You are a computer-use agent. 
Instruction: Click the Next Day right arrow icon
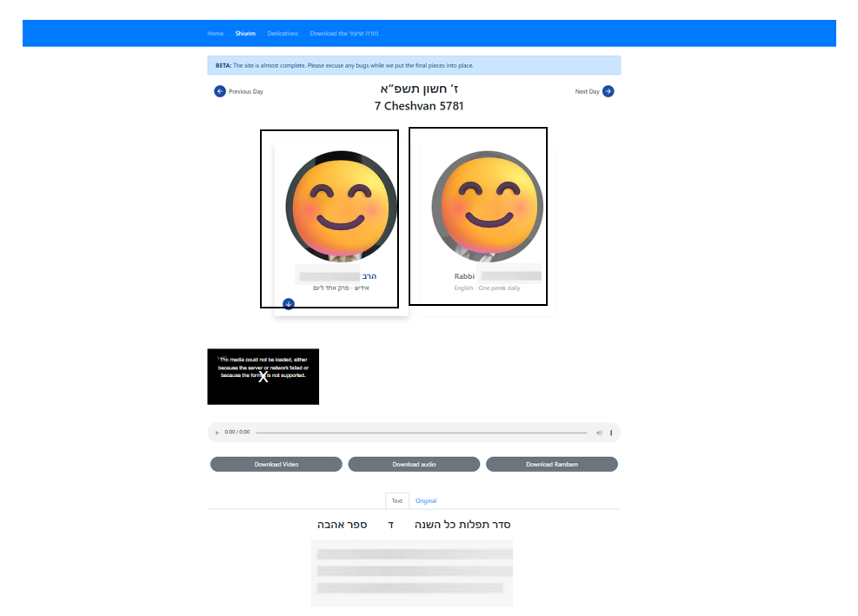609,91
